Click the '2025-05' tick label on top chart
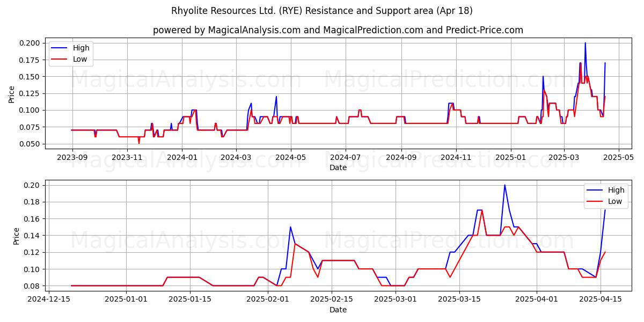Image resolution: width=644 pixels, height=322 pixels. click(618, 157)
